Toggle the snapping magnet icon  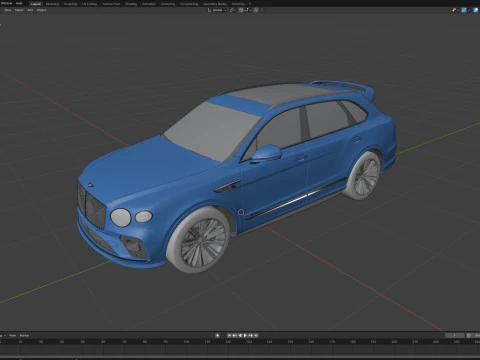[241, 10]
